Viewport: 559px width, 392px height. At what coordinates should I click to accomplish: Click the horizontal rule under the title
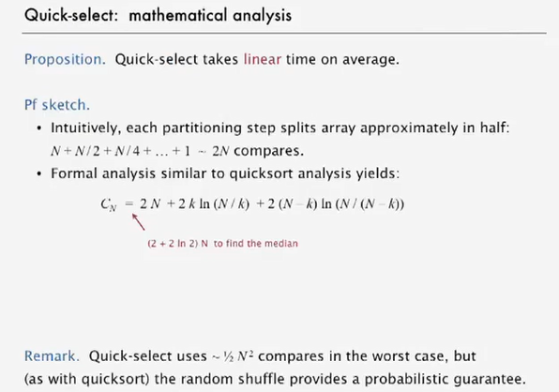284,33
